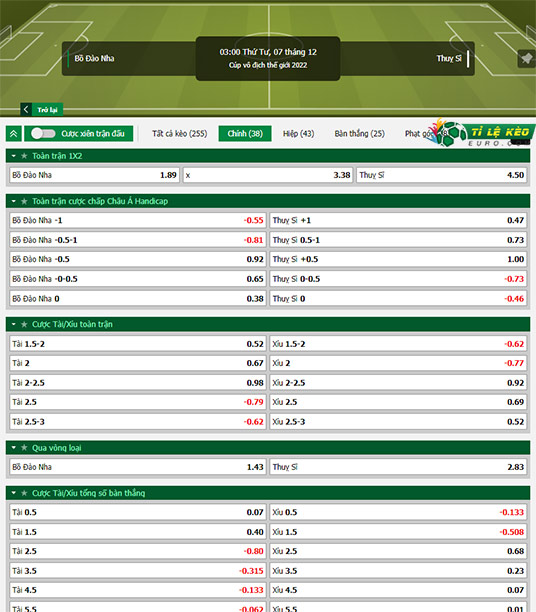Viewport: 536px width, 612px height.
Task: Select Thụy Sĩ +1 handicap 0.47
Action: pos(398,221)
